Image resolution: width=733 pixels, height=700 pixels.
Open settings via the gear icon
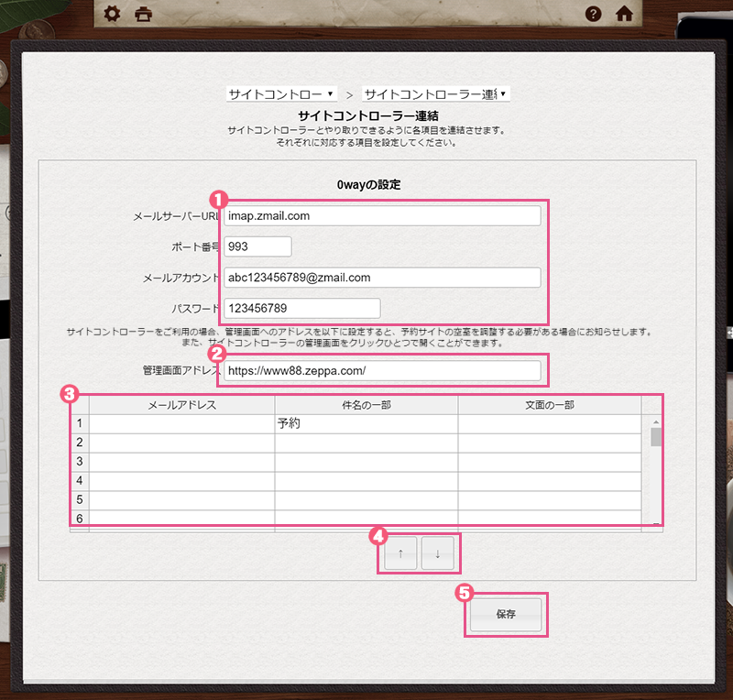click(111, 15)
